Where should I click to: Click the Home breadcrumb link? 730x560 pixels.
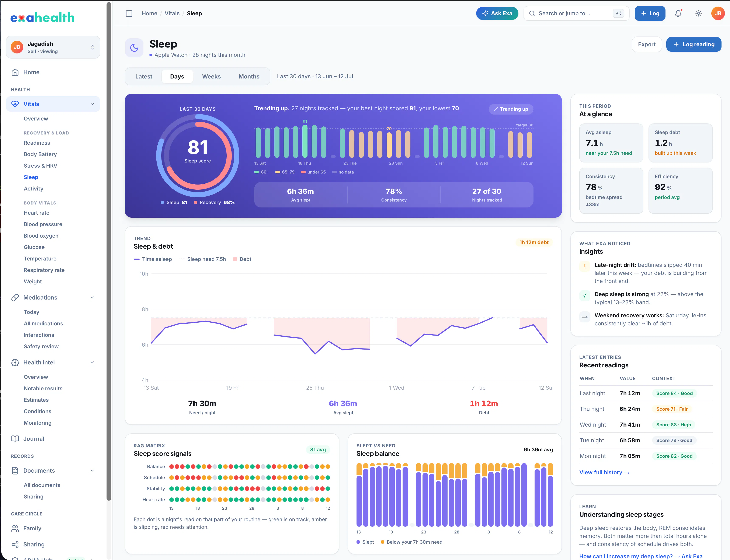point(149,13)
